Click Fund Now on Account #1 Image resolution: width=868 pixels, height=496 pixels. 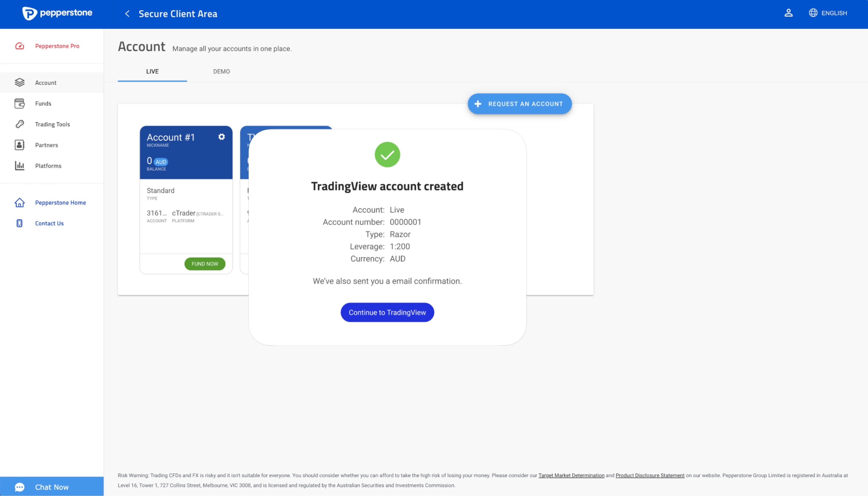coord(205,264)
